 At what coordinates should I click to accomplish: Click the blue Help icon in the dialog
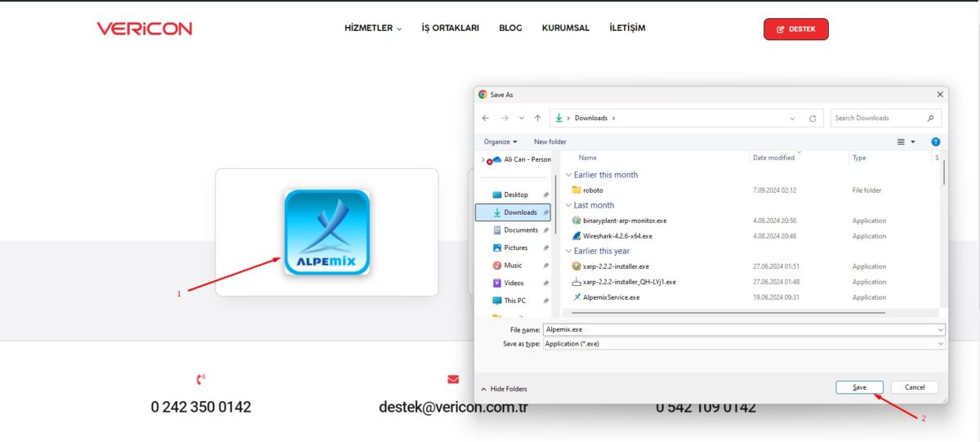point(936,141)
